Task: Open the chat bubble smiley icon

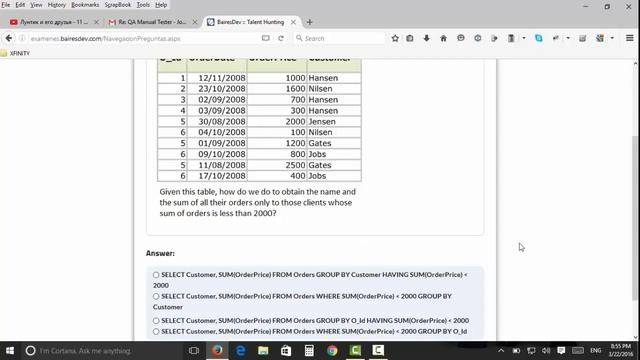Action: click(x=461, y=38)
